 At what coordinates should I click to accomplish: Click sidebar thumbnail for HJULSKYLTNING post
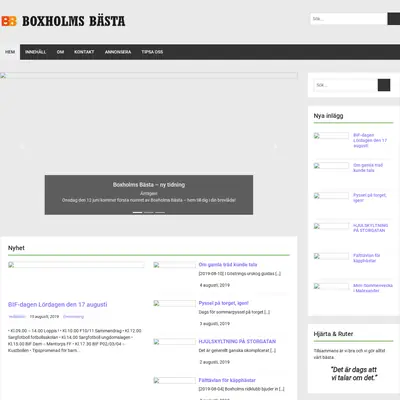(331, 226)
